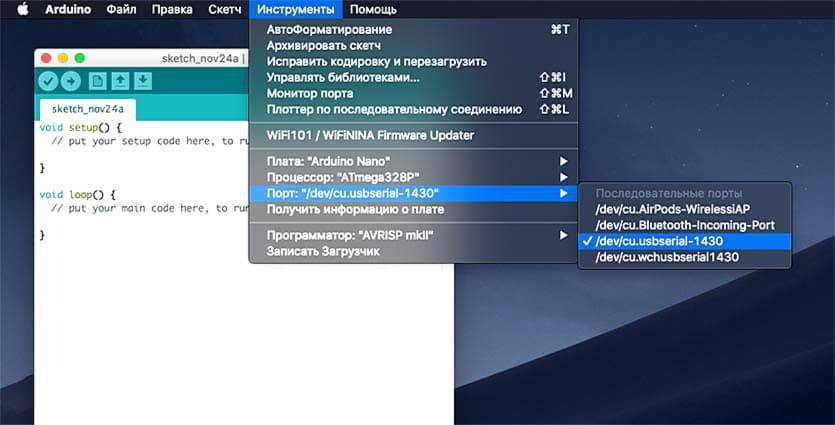Open Монитор порта from the menu

(x=308, y=93)
